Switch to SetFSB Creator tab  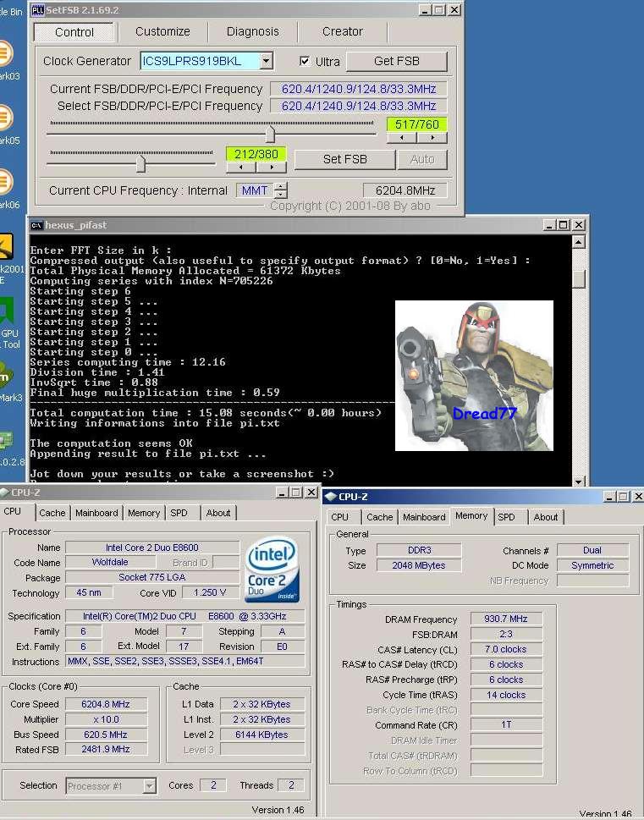[343, 32]
